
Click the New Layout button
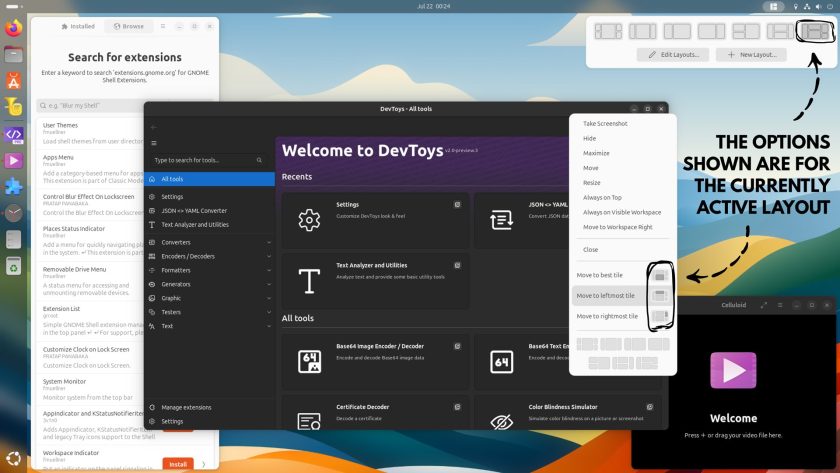click(751, 55)
